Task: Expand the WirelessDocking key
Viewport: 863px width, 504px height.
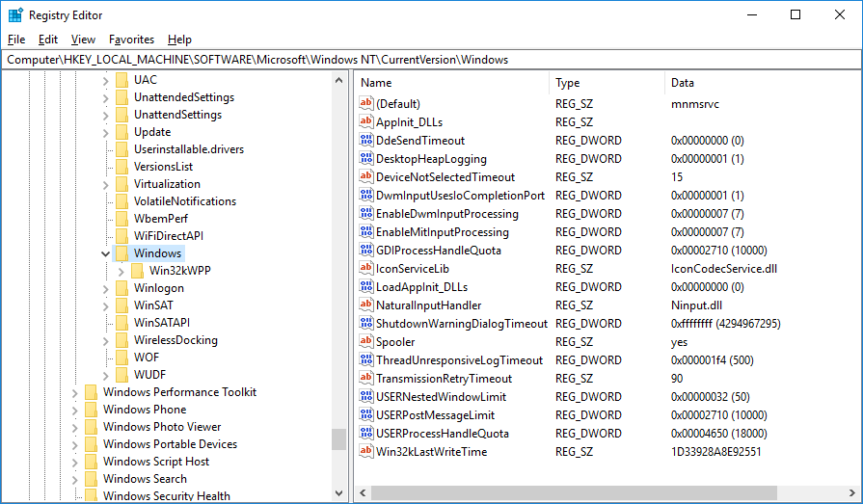Action: pos(106,340)
